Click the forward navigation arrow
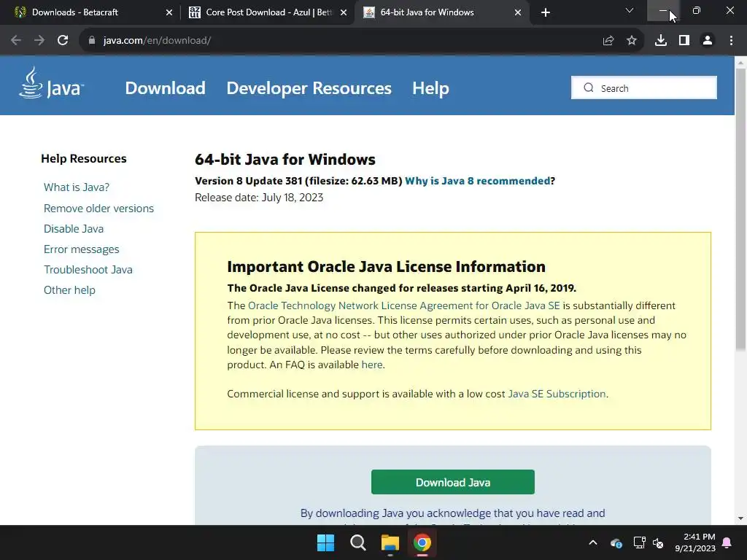 click(x=39, y=41)
